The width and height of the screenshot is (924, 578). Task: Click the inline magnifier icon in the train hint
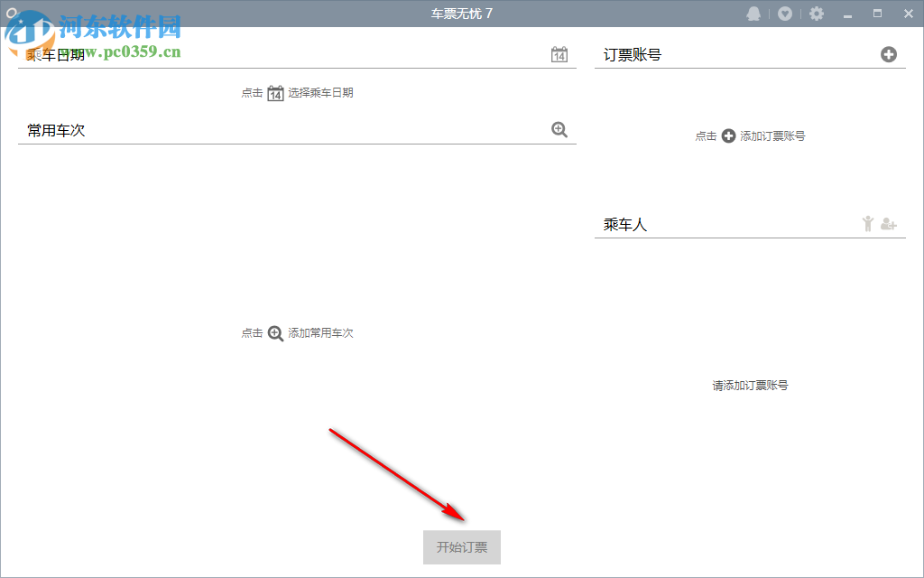tap(274, 332)
